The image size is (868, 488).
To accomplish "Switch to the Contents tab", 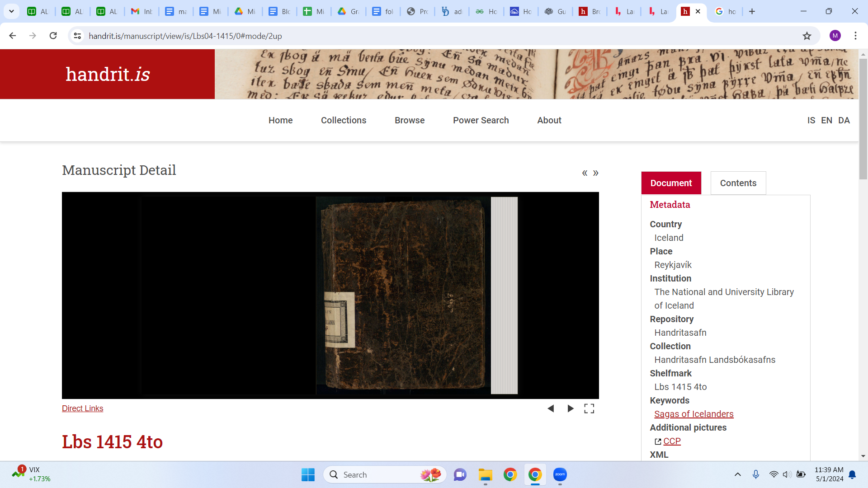I will [x=738, y=183].
